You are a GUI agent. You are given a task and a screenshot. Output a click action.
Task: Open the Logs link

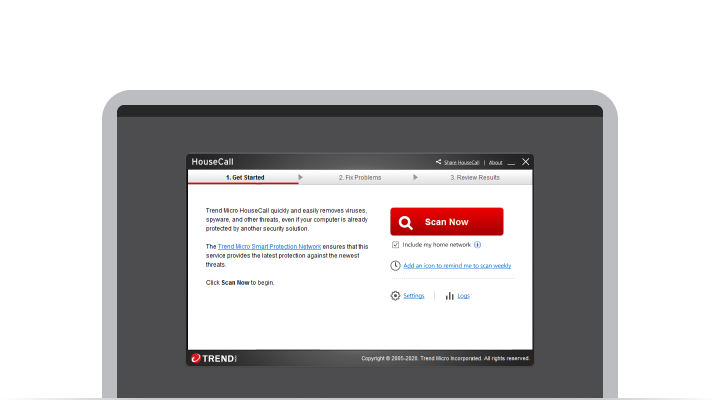point(463,296)
